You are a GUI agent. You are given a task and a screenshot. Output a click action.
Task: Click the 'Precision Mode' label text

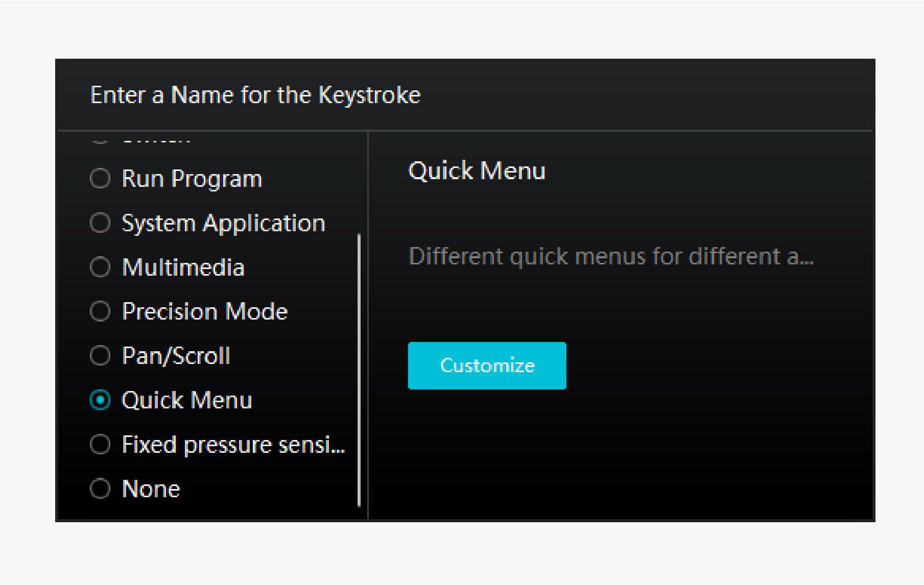point(205,311)
